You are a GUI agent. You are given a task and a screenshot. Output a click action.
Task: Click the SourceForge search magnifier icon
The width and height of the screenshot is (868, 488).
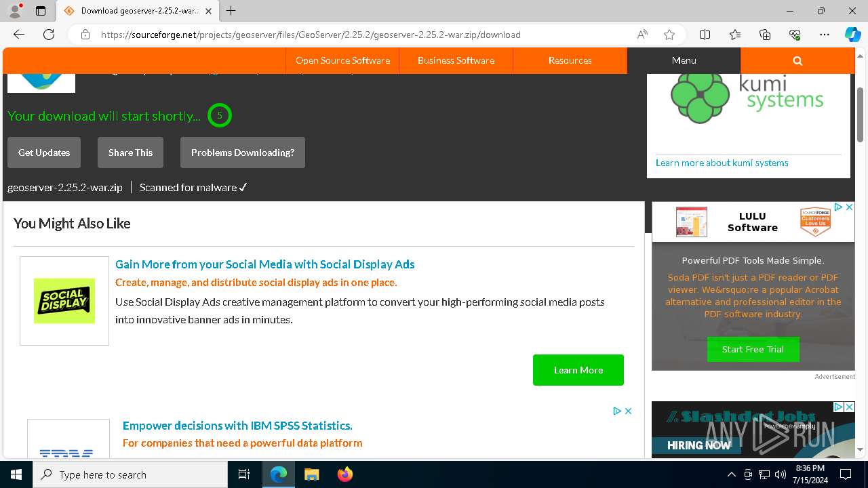pyautogui.click(x=797, y=60)
